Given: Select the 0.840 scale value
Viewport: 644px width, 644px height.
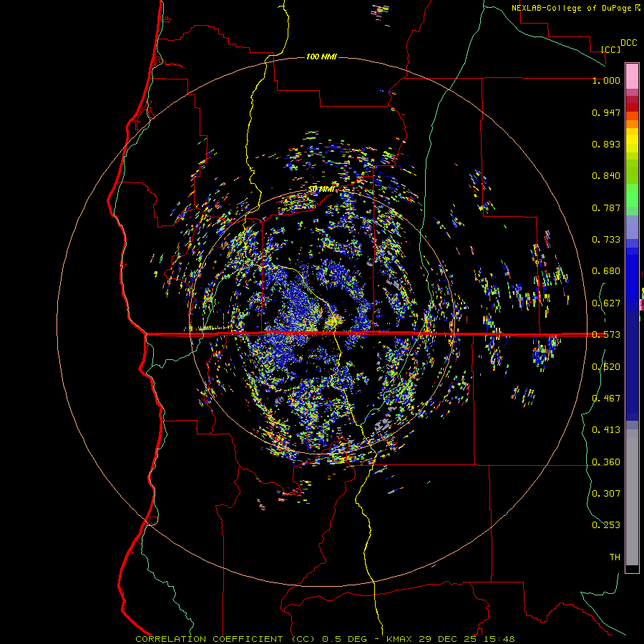Looking at the screenshot, I should click(x=606, y=176).
